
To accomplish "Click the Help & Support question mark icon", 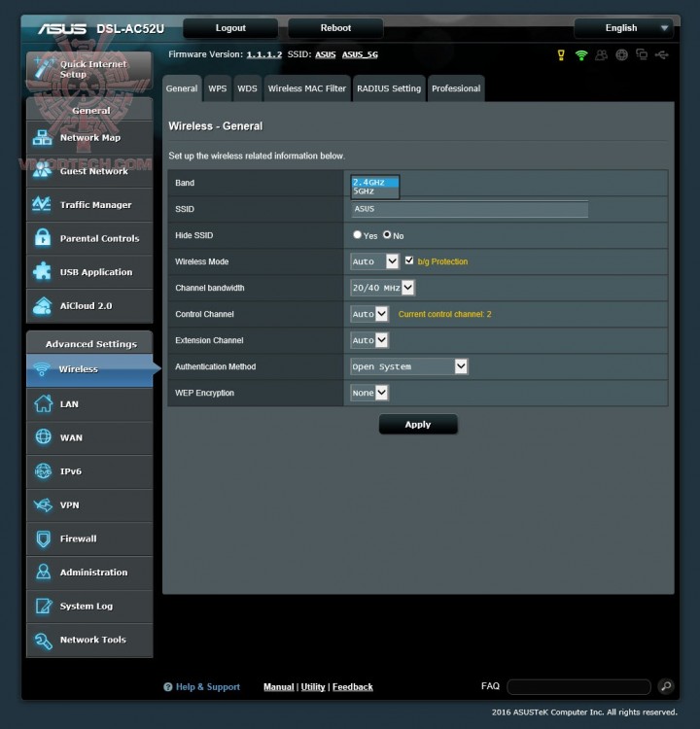I will (x=168, y=686).
